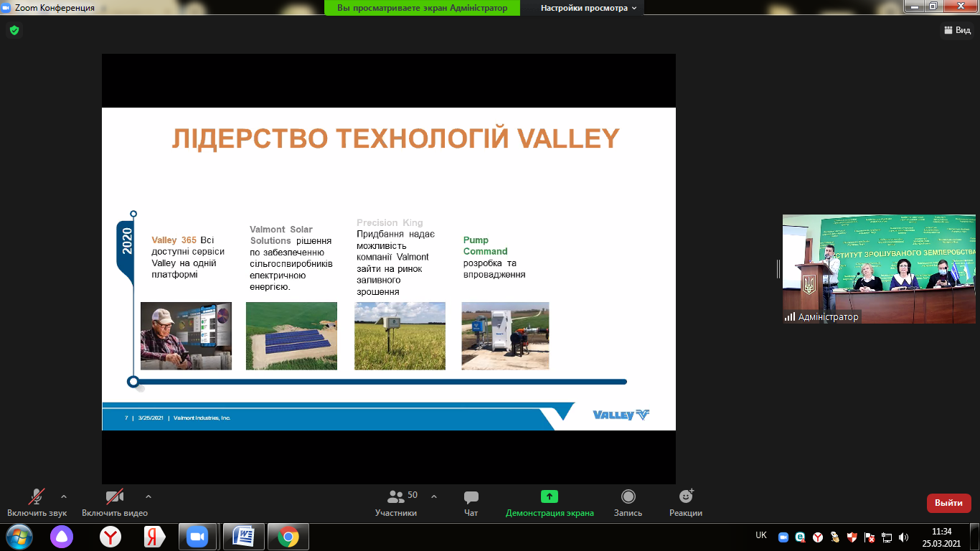The height and width of the screenshot is (551, 980).
Task: Click the Zoom Конференция window title
Action: pos(55,8)
